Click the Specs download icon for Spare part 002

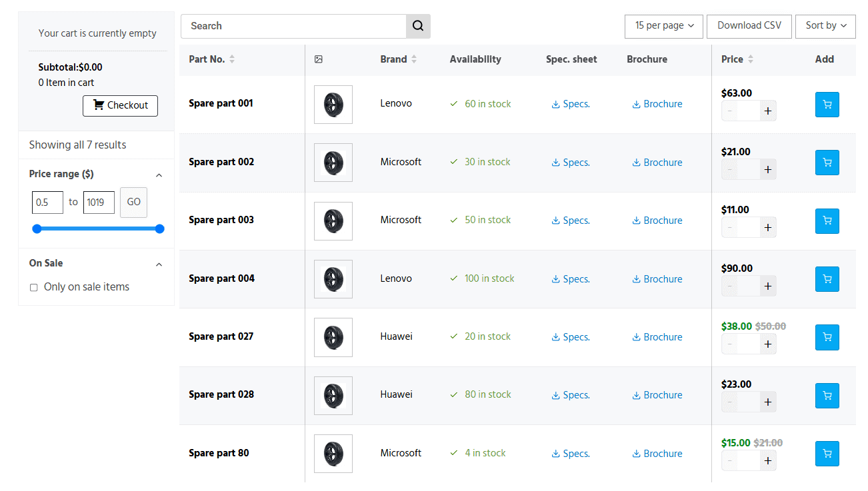555,162
